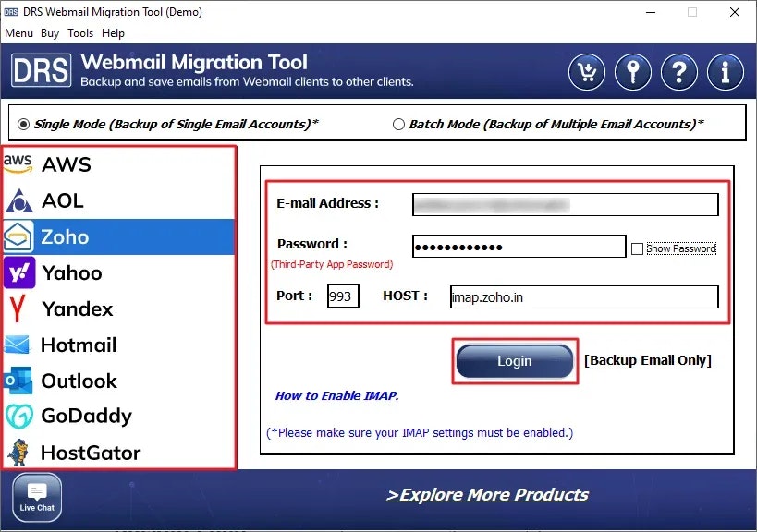Image resolution: width=757 pixels, height=532 pixels.
Task: Select Outlook label in provider list
Action: tap(79, 381)
